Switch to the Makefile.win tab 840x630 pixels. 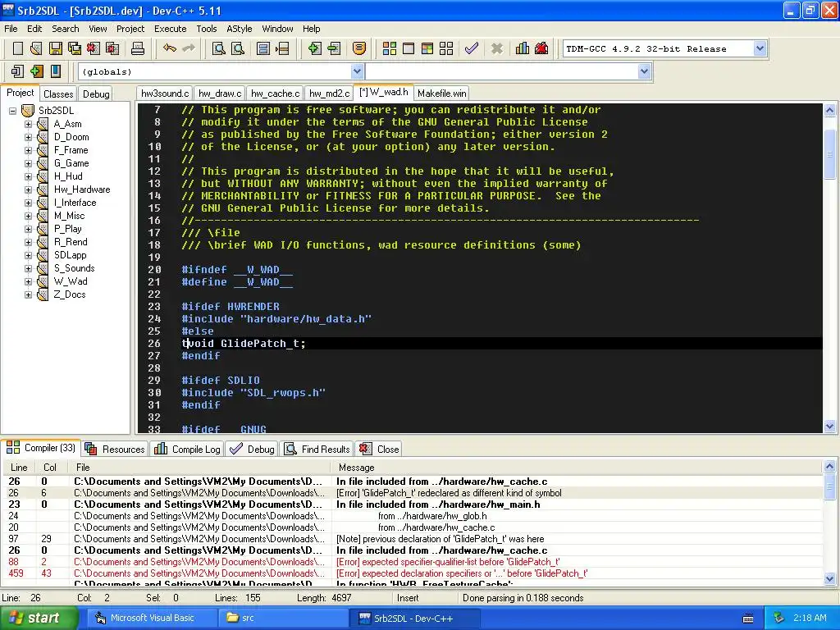pos(441,94)
